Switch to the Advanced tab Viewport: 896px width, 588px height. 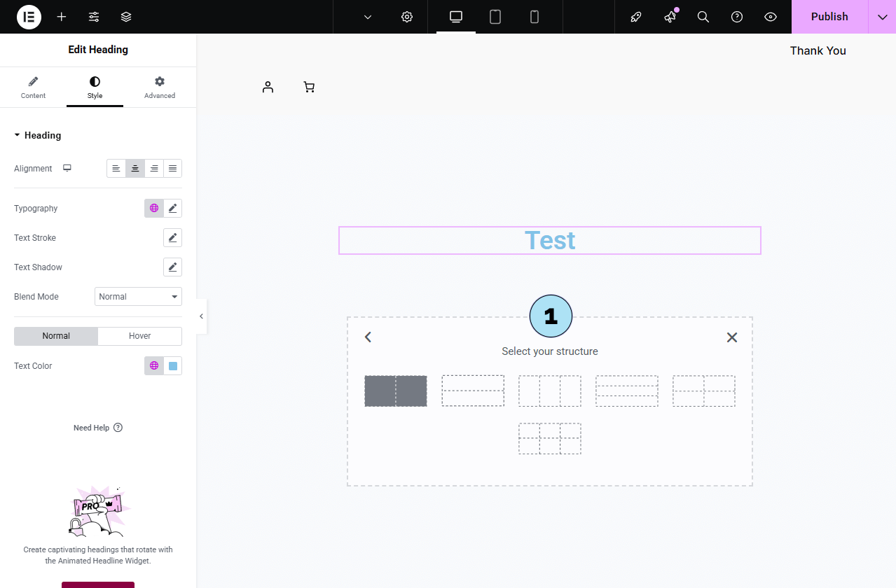(x=160, y=87)
